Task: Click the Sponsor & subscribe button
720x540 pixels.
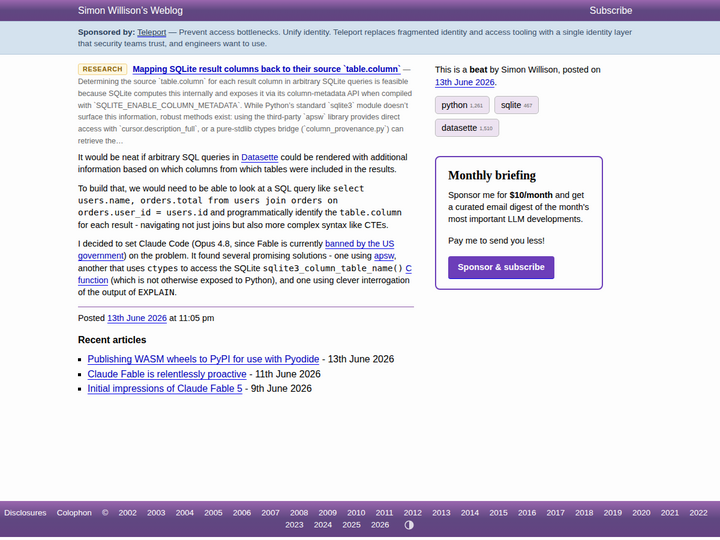Action: (x=501, y=267)
